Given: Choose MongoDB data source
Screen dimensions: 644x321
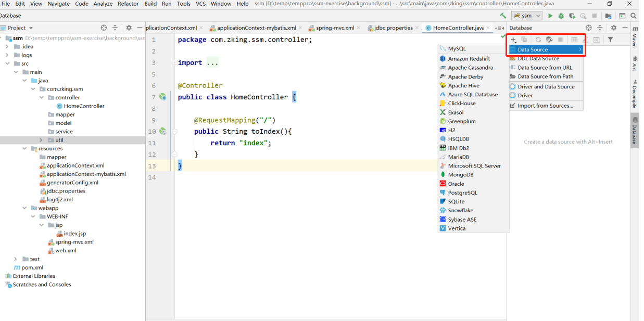Looking at the screenshot, I should click(473, 175).
